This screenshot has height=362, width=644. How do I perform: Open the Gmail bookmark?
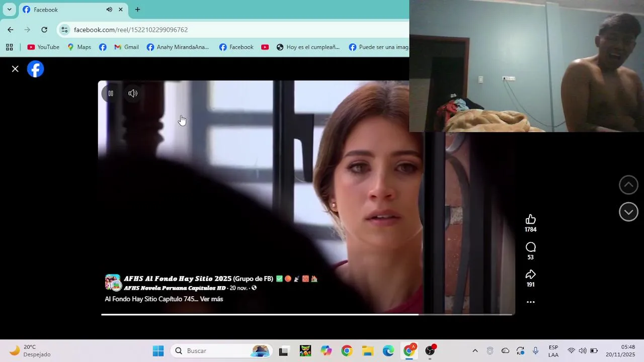point(126,47)
